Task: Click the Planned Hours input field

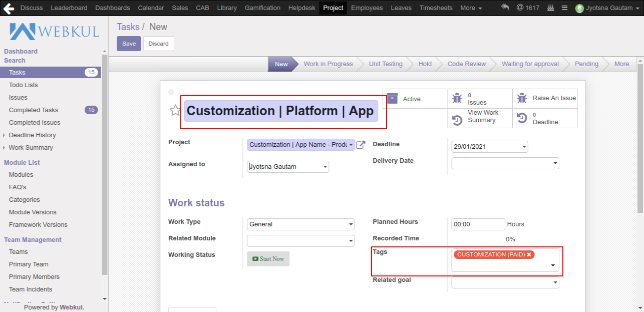Action: point(478,224)
